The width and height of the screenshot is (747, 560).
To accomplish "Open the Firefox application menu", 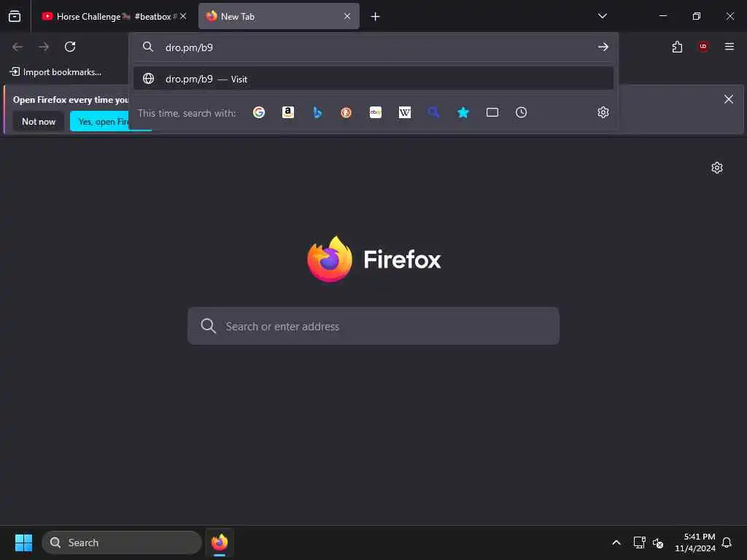I will click(x=729, y=47).
